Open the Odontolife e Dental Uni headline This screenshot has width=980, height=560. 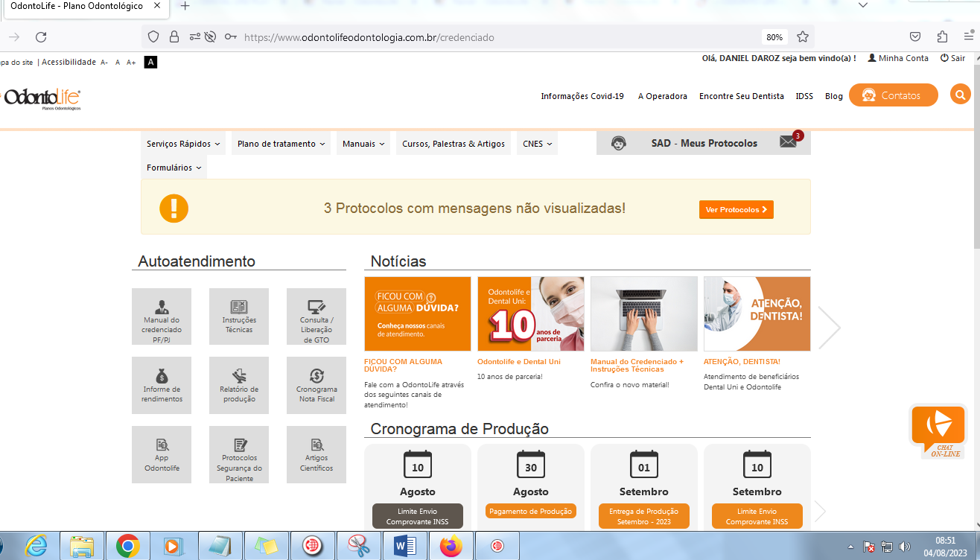519,362
